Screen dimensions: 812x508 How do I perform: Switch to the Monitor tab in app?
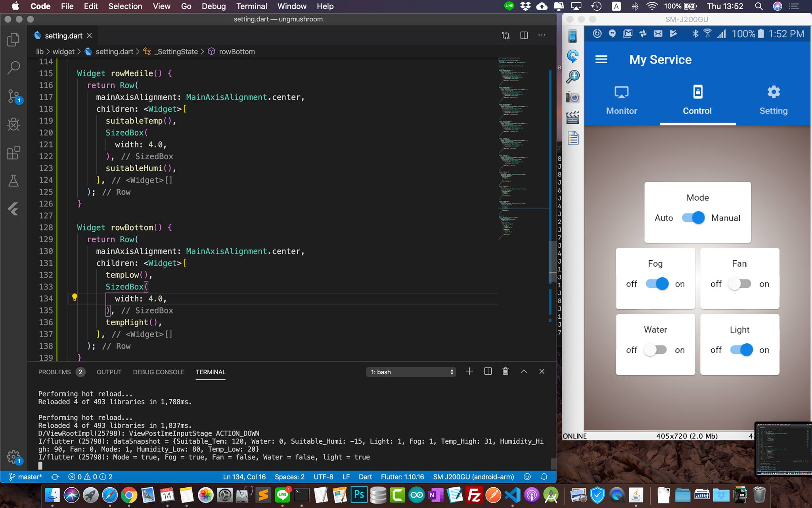click(x=621, y=100)
